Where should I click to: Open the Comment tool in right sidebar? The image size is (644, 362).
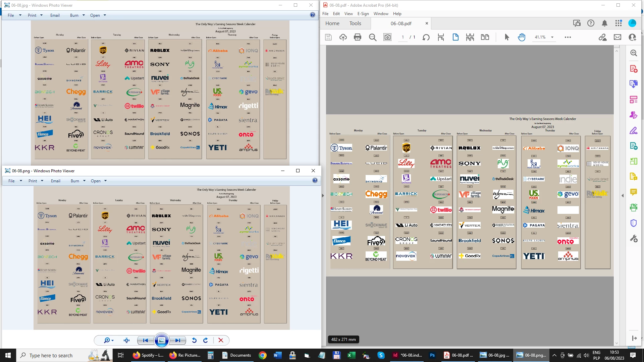[633, 192]
